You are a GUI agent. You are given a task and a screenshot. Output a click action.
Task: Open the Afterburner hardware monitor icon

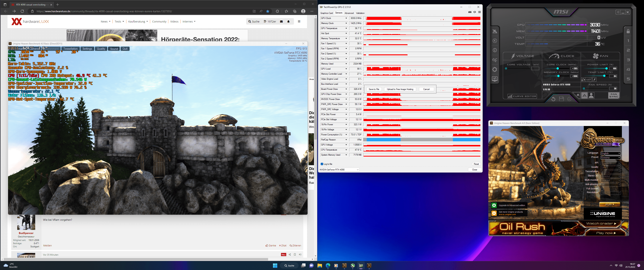tap(494, 79)
